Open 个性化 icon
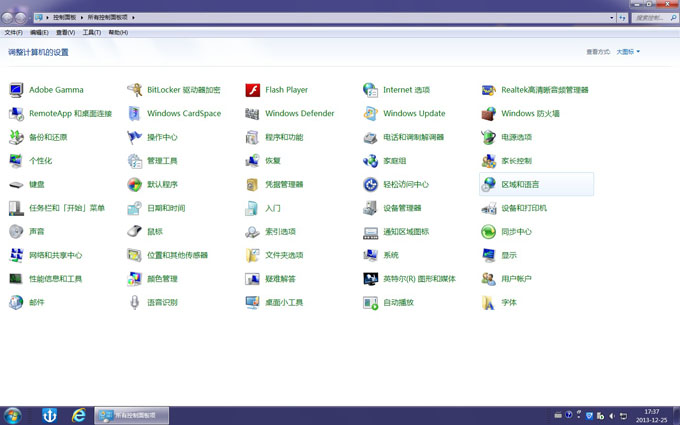680x425 pixels. point(16,161)
